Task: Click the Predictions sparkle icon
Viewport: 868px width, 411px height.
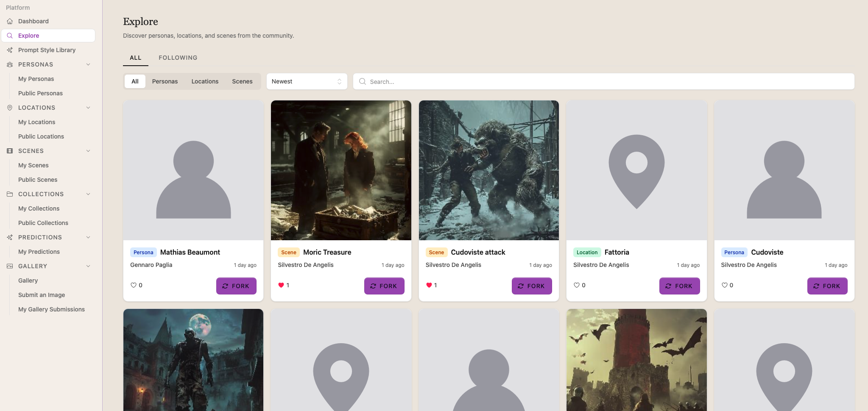Action: 10,237
